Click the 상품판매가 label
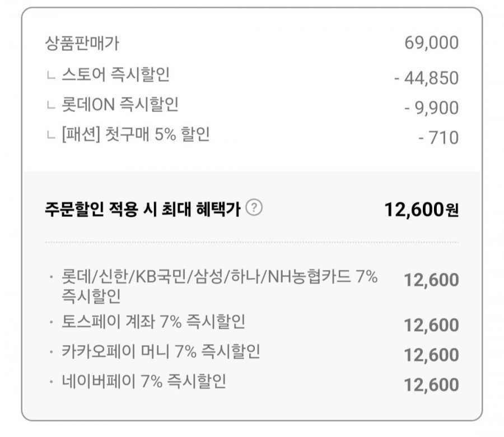Screen dimensions: 504x437 pyautogui.click(x=82, y=43)
